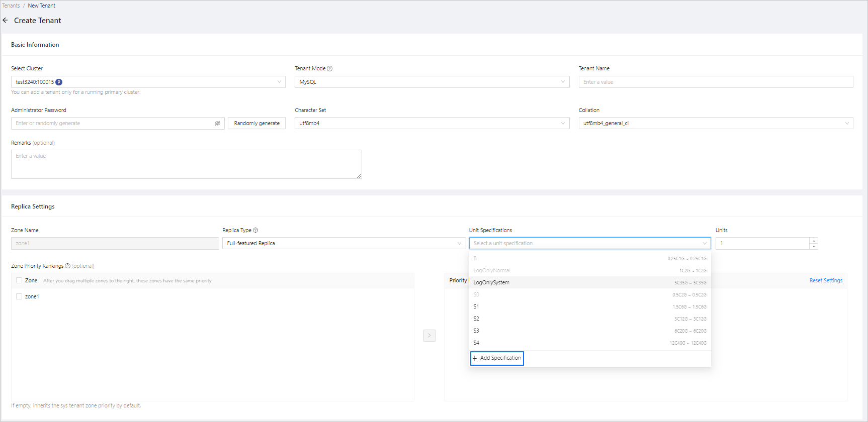Click the Tenant Mode help icon
This screenshot has height=422, width=868.
[x=330, y=69]
